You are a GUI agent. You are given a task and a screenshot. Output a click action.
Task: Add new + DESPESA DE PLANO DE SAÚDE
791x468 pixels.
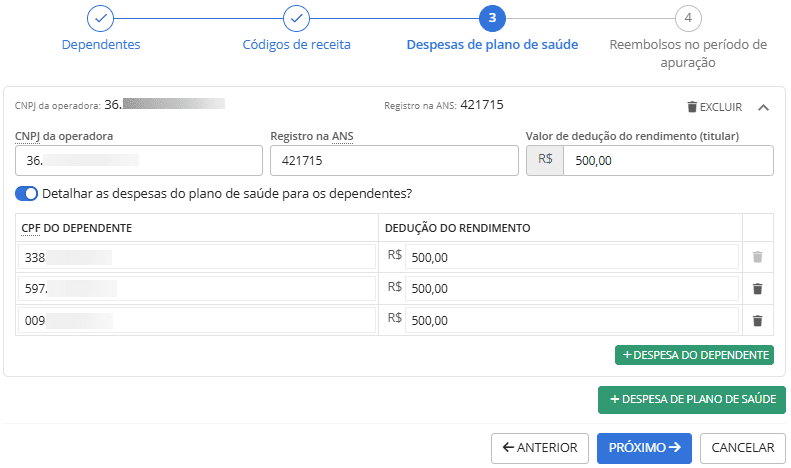tap(692, 399)
